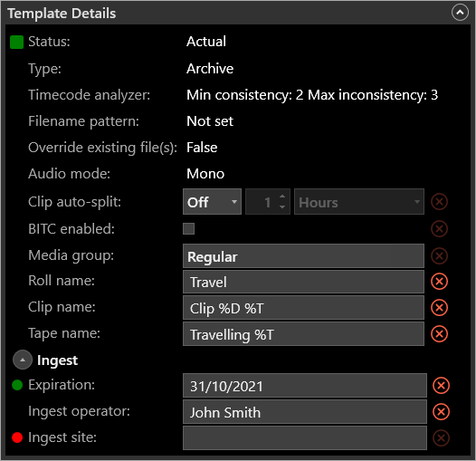Clear the Roll name field value
This screenshot has width=476, height=461.
tap(439, 281)
